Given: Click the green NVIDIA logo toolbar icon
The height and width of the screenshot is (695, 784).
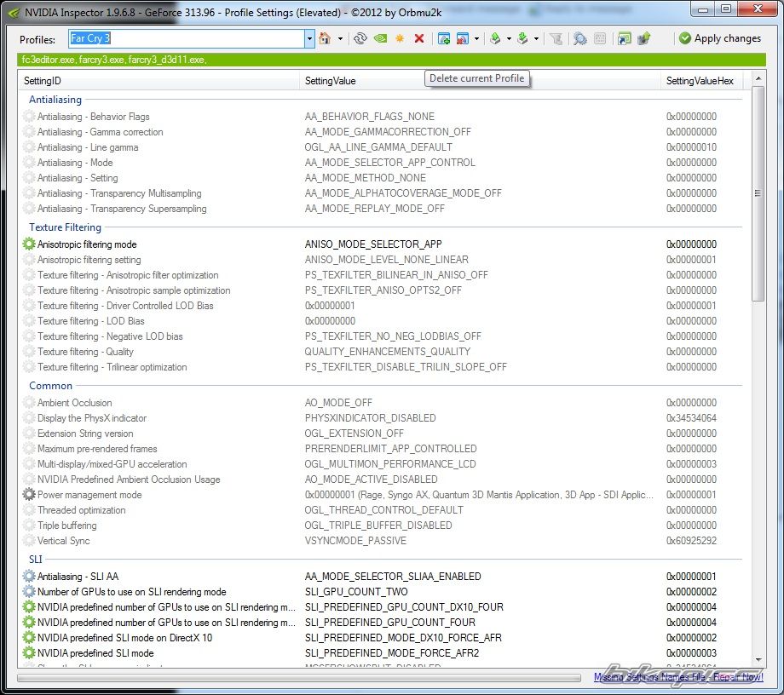Looking at the screenshot, I should tap(380, 38).
